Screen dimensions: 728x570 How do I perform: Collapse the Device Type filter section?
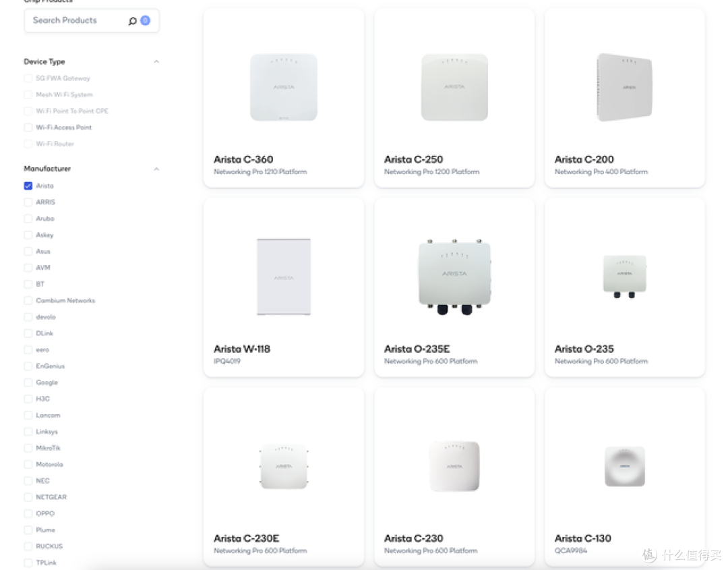click(x=156, y=62)
